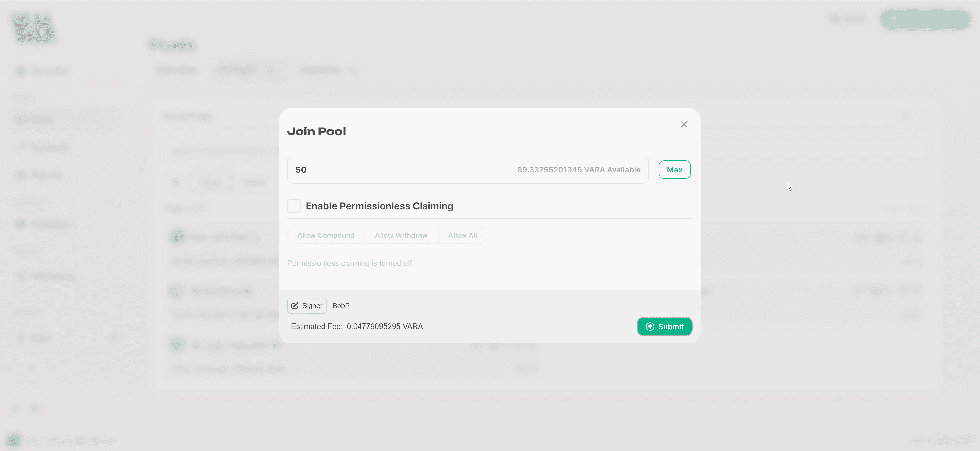This screenshot has width=980, height=451.
Task: Click the Enable Permissionless Claiming label text
Action: [x=379, y=206]
